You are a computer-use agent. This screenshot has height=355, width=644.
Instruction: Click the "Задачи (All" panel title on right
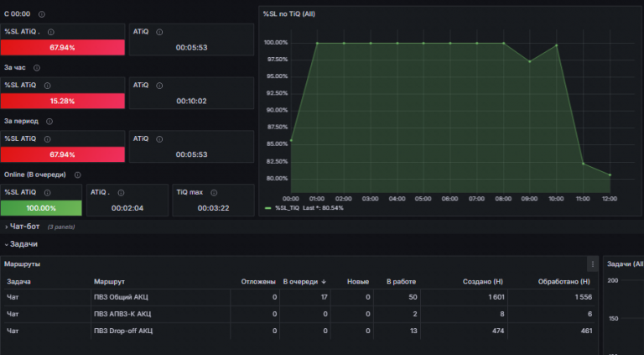coord(625,264)
